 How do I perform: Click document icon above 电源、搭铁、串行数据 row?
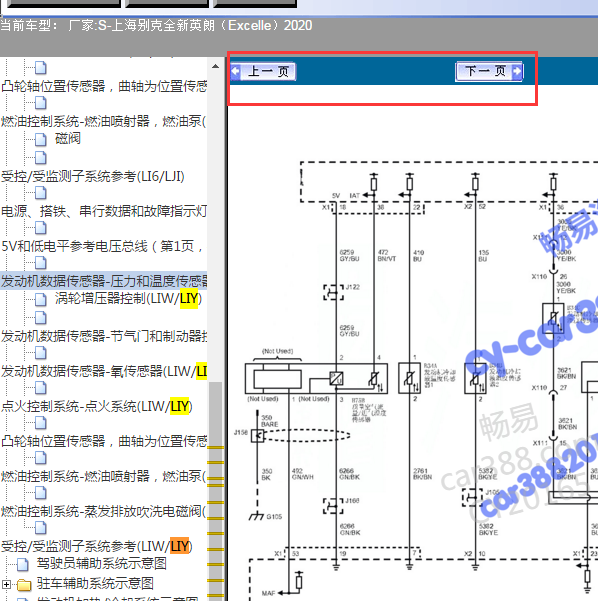click(x=41, y=193)
